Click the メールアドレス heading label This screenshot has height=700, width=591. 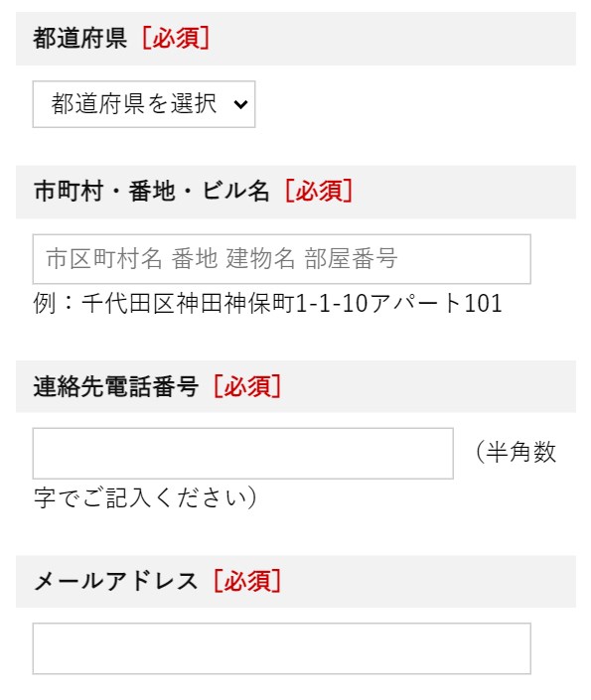click(x=115, y=581)
